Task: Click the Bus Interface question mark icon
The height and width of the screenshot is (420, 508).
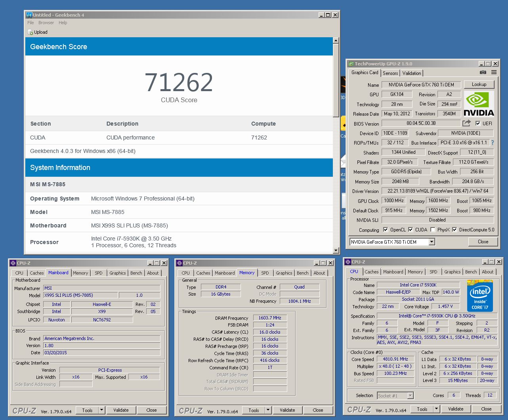Action: 493,143
